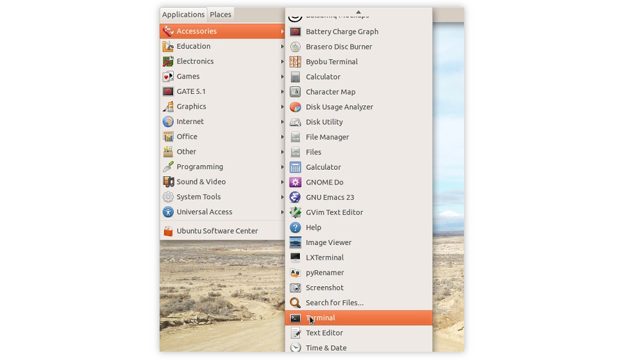The image size is (625, 364).
Task: Click the Ubuntu Software Center bag icon
Action: click(168, 231)
